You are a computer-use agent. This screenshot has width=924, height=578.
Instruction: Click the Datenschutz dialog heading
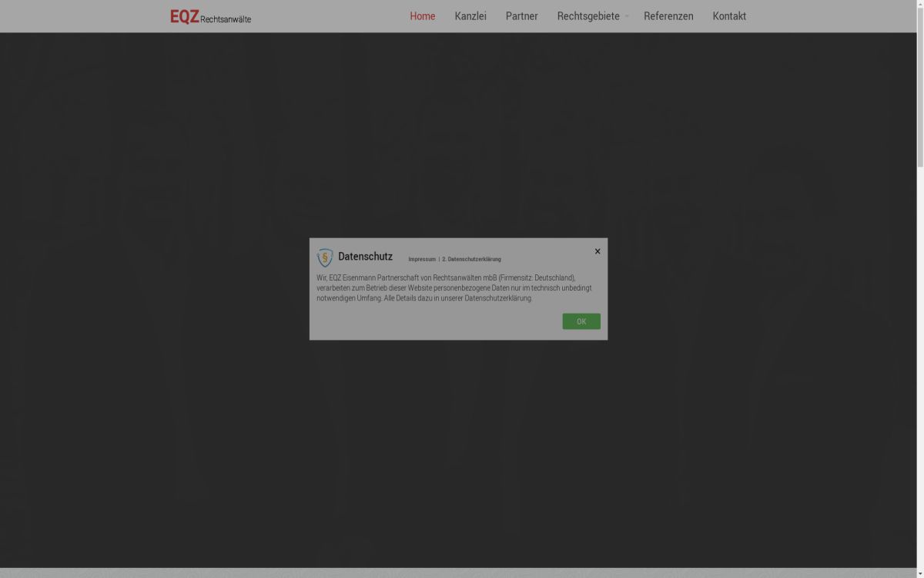coord(365,257)
